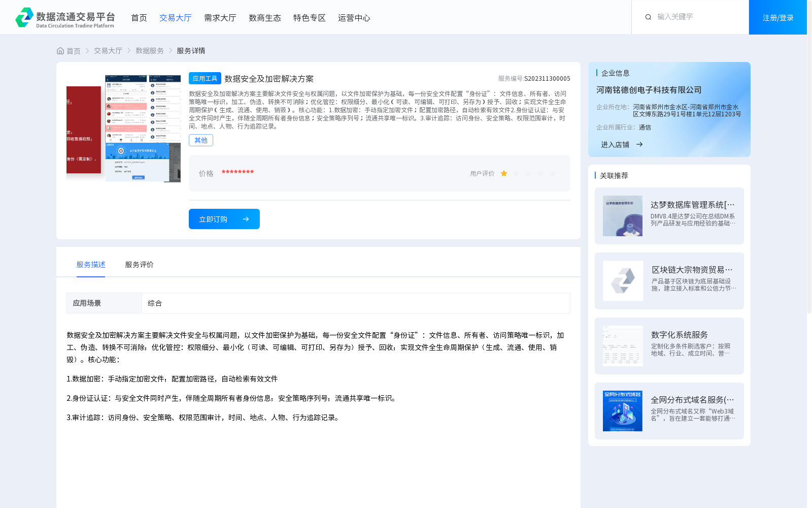Click the 立即订购 button
Screen dimensions: 812x508
click(224, 219)
